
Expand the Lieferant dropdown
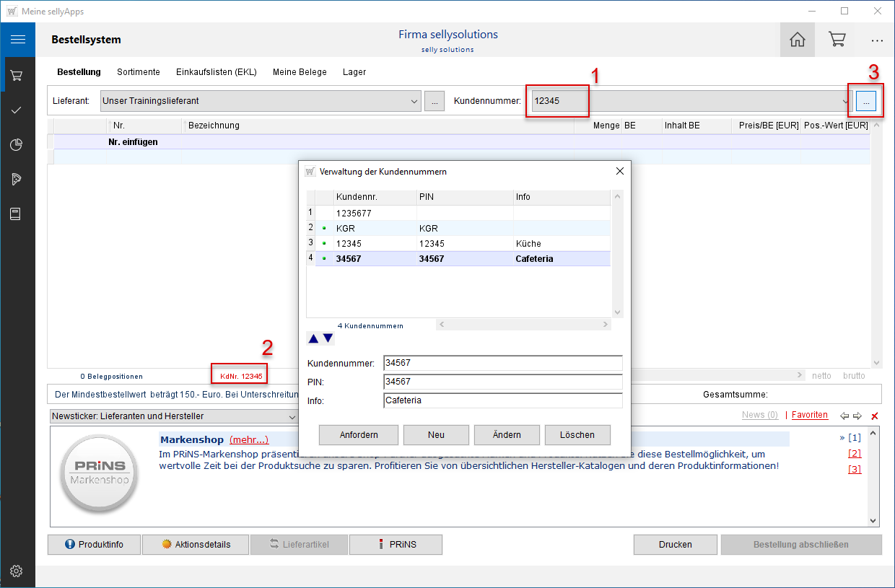[414, 102]
